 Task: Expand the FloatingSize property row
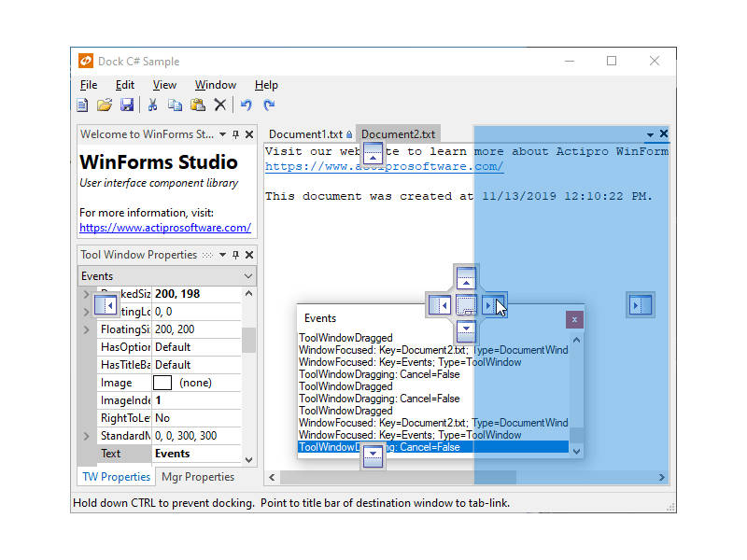[86, 329]
